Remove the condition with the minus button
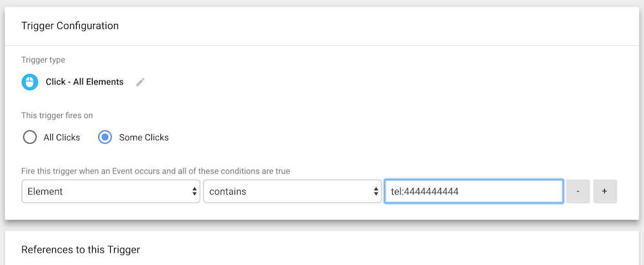644x265 pixels. tap(578, 191)
